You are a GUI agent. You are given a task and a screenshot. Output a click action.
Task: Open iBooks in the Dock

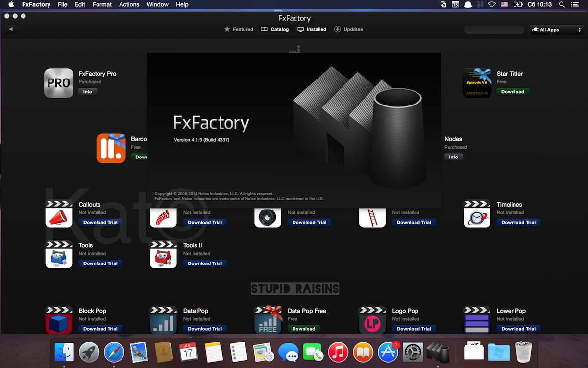[x=363, y=352]
